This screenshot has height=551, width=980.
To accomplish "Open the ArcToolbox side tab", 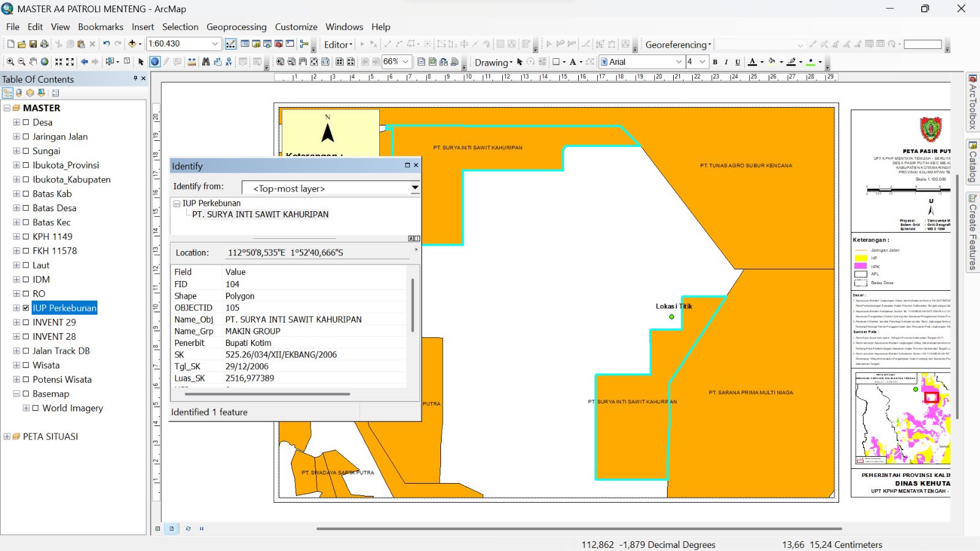I will coord(972,102).
